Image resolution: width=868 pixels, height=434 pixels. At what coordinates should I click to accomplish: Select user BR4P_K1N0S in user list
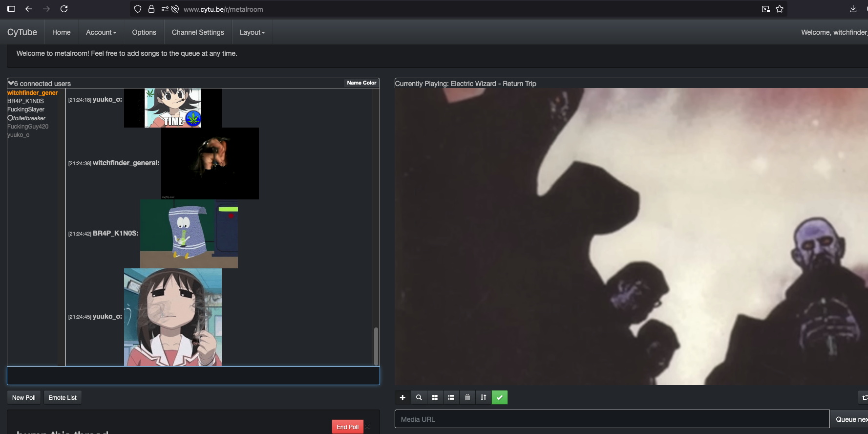25,101
